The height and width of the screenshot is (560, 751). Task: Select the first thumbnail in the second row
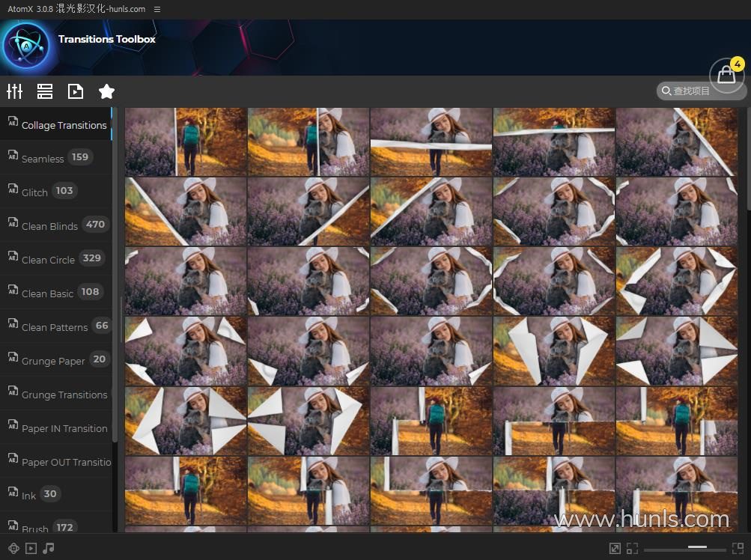point(186,211)
